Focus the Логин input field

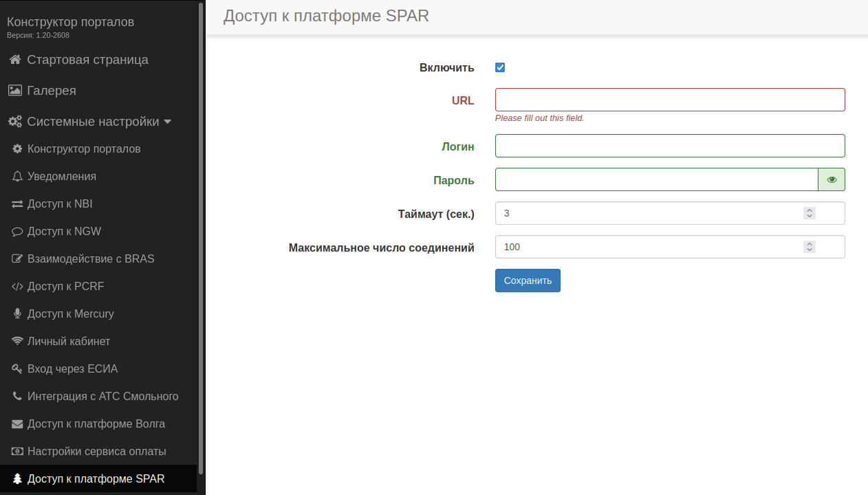coord(670,146)
